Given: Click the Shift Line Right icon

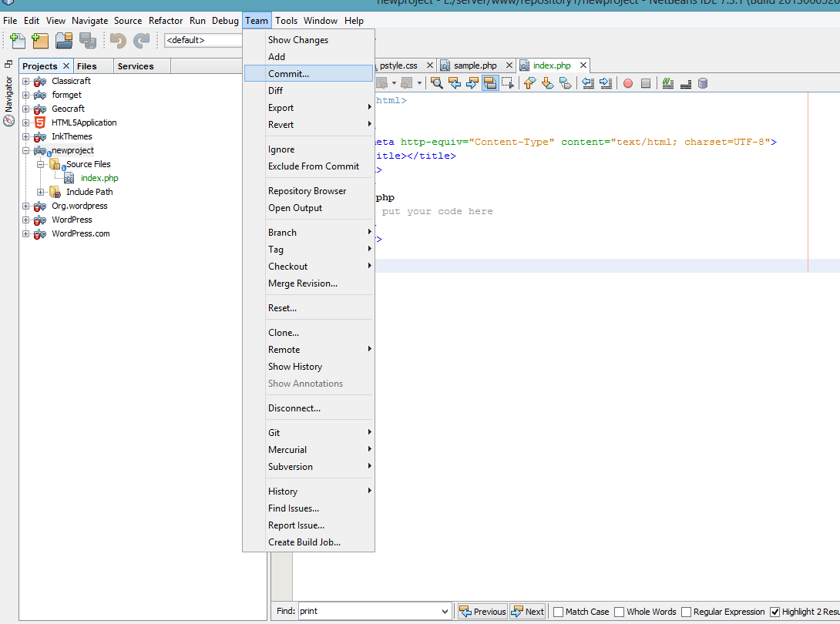Looking at the screenshot, I should pos(606,83).
